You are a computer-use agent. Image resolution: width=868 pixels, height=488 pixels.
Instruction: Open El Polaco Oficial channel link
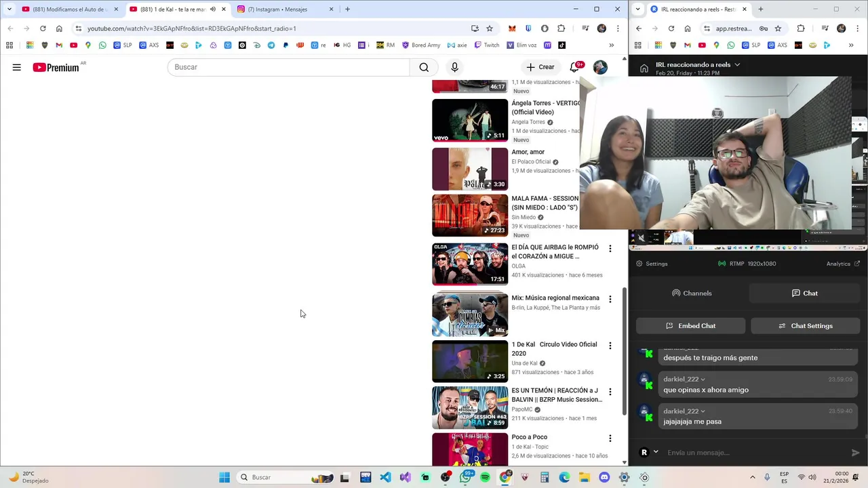(x=531, y=162)
